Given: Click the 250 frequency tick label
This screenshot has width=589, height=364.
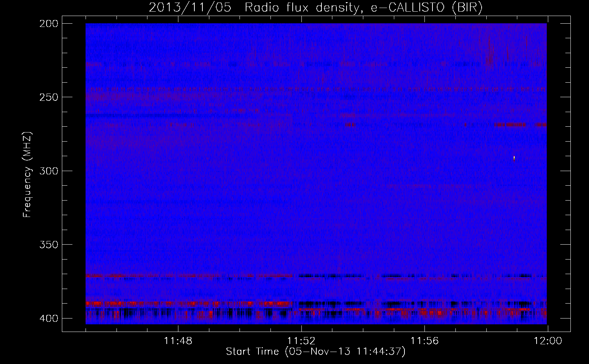Looking at the screenshot, I should 48,97.
